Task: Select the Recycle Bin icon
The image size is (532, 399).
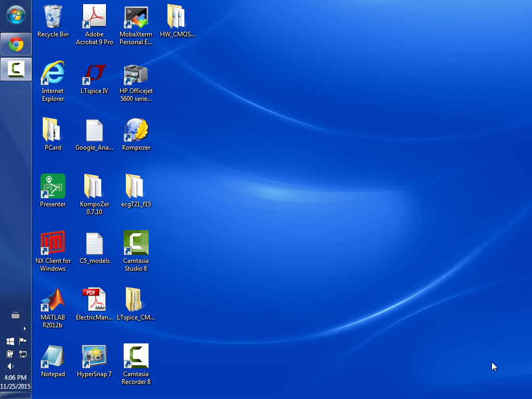Action: coord(53,18)
